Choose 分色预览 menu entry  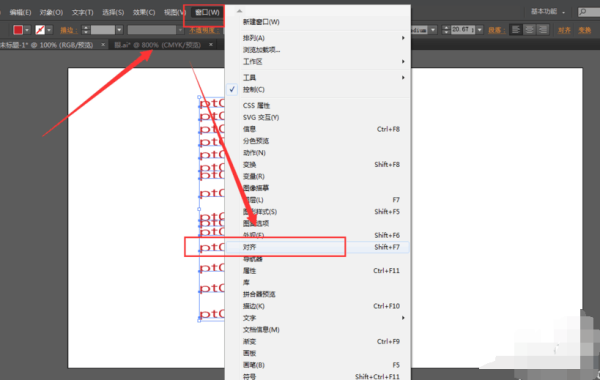tap(318, 141)
